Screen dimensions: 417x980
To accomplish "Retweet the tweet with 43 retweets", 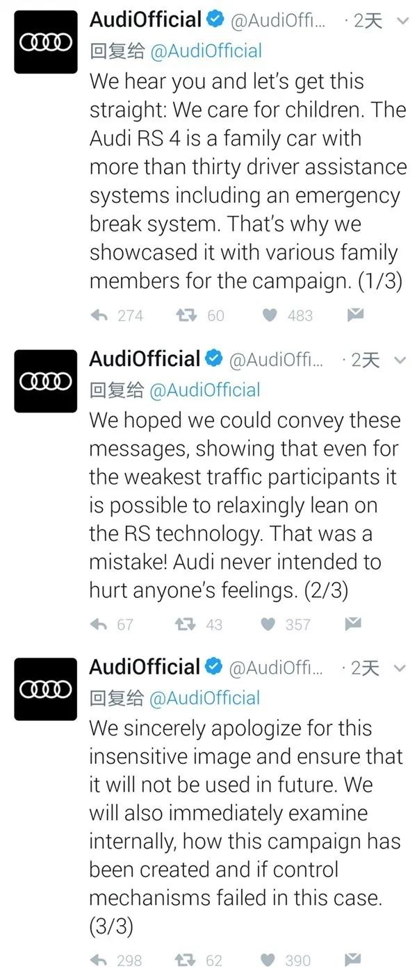I will [x=185, y=624].
